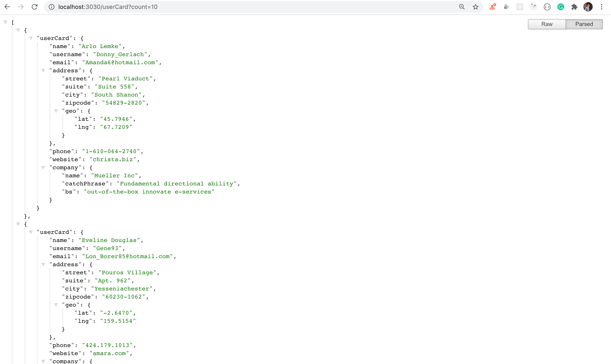Viewport: 611px width, 364px height.
Task: Collapse the first userCard object
Action: coord(31,38)
